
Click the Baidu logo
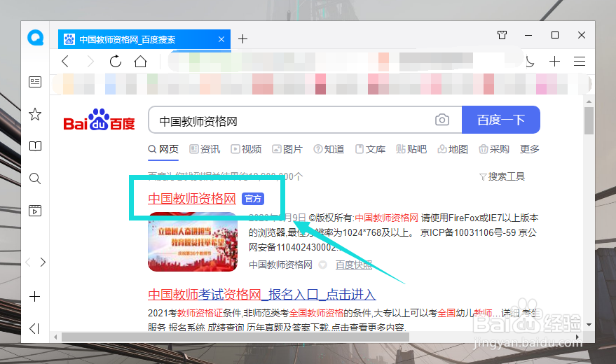pos(99,120)
